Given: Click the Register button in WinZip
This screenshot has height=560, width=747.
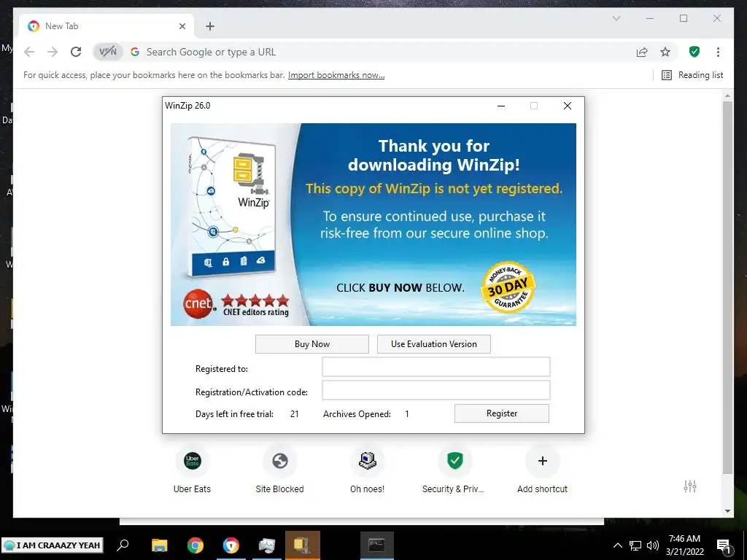Looking at the screenshot, I should pos(502,413).
